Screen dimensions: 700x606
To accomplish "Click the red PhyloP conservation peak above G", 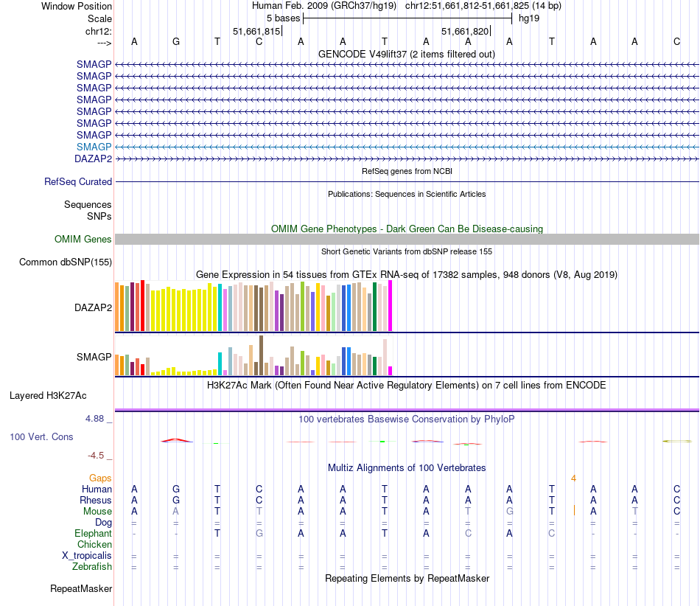I will coord(176,440).
